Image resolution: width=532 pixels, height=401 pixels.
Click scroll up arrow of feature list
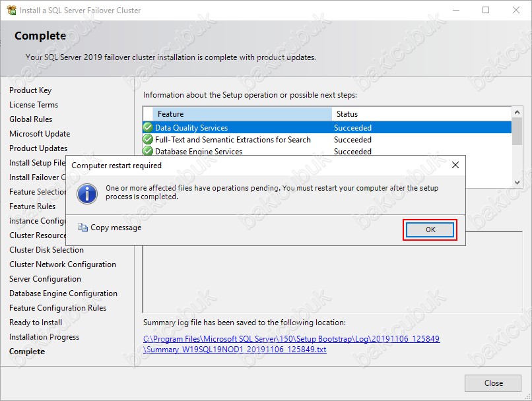[x=517, y=112]
